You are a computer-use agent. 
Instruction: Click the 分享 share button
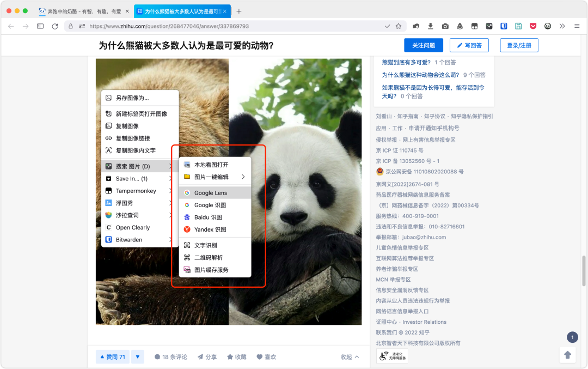point(207,357)
